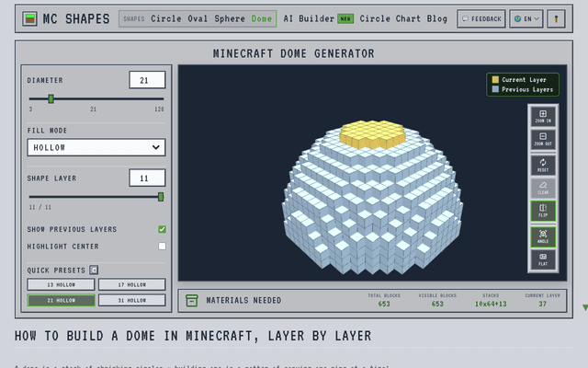The image size is (588, 368).
Task: Click the yellow top layer of the dome
Action: tap(372, 134)
